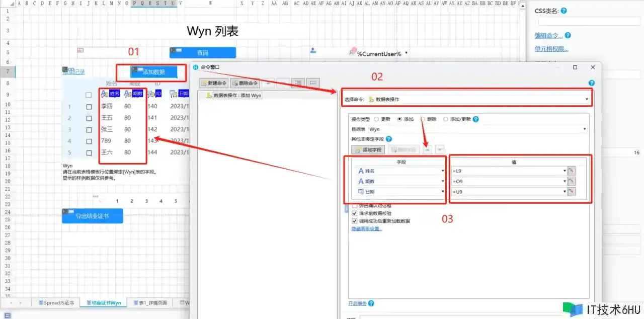Expand the 目标表 Wyn dropdown
This screenshot has width=644, height=319.
pyautogui.click(x=584, y=129)
